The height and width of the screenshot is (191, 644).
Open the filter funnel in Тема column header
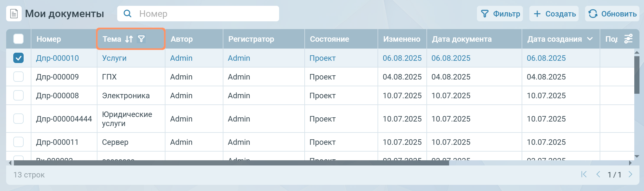coord(141,39)
